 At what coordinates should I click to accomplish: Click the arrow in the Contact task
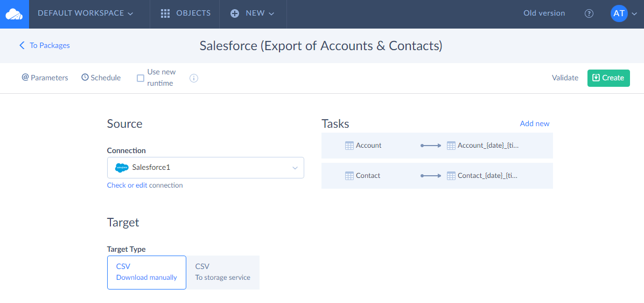coord(430,176)
